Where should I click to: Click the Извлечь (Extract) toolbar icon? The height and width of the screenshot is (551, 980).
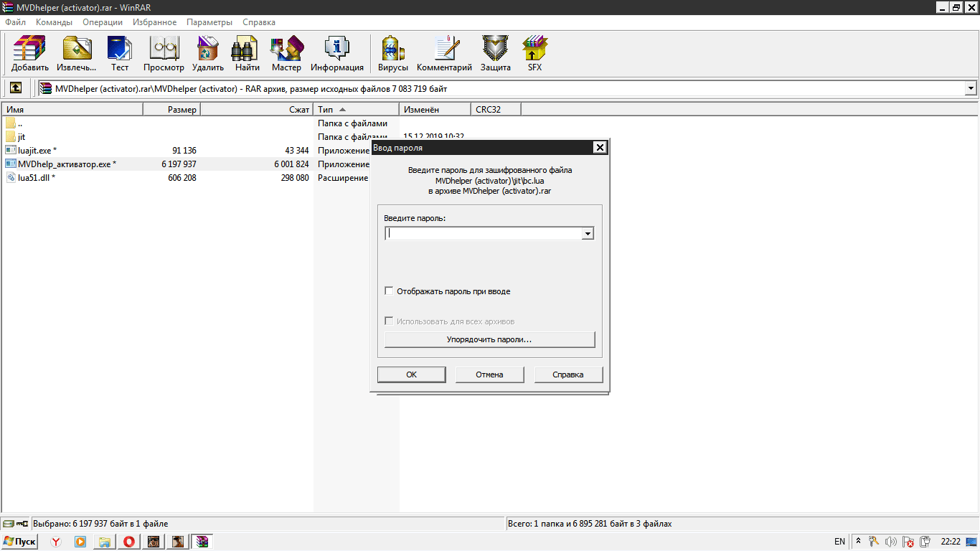pyautogui.click(x=76, y=54)
